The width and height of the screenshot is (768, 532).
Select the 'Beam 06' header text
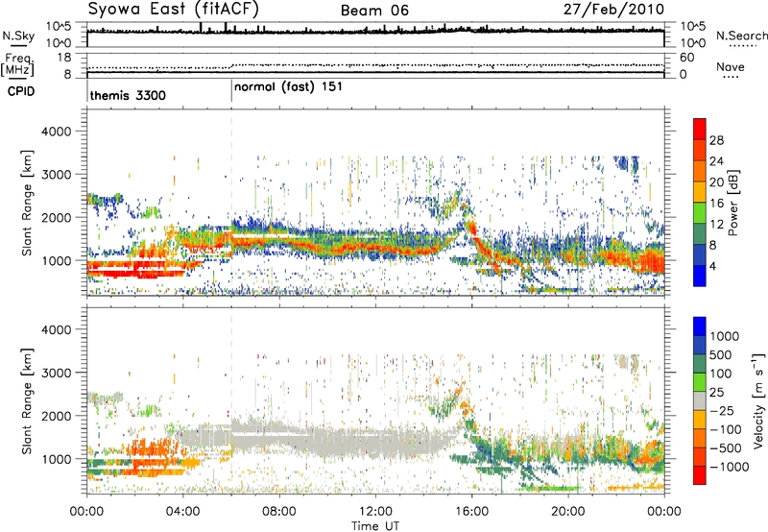pyautogui.click(x=374, y=11)
